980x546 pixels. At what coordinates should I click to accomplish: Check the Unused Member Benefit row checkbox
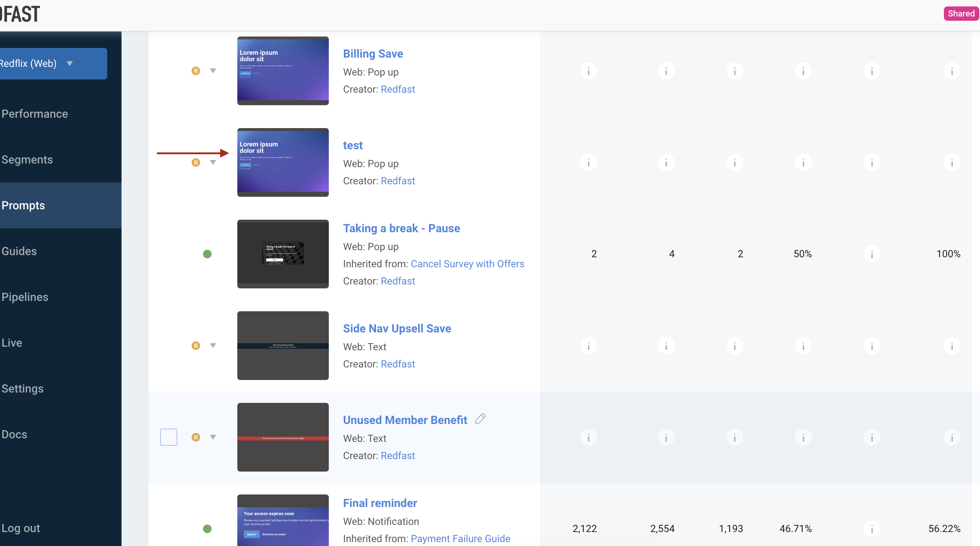coord(169,437)
